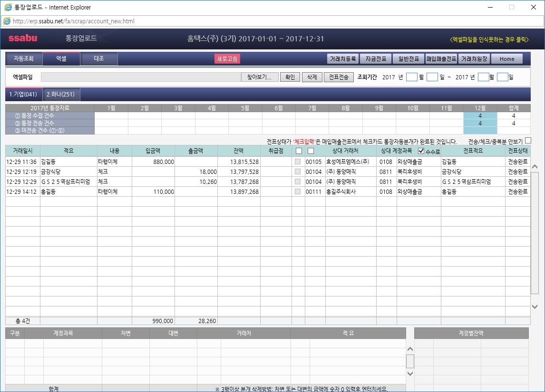The width and height of the screenshot is (545, 392).
Task: Open 일반전표
Action: [409, 58]
